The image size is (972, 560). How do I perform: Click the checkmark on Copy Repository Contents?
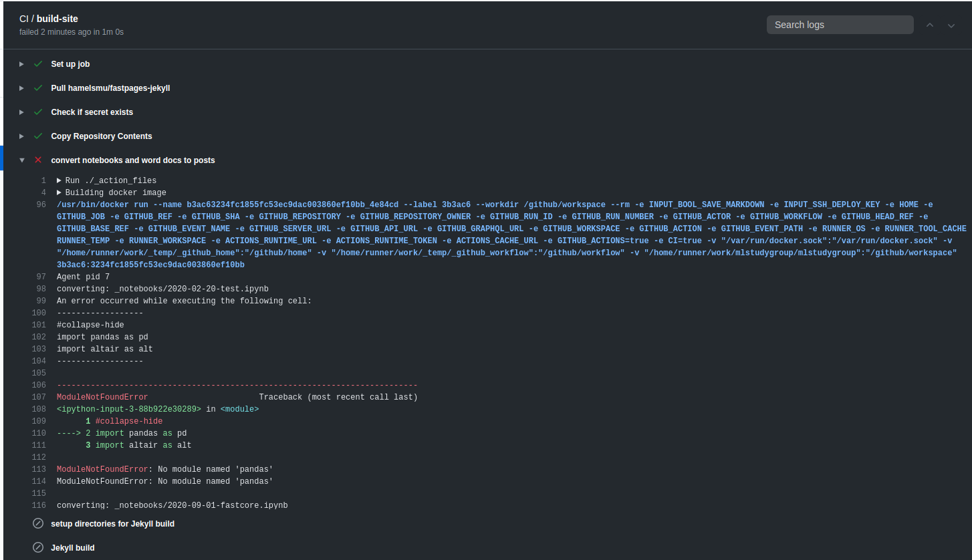[38, 136]
